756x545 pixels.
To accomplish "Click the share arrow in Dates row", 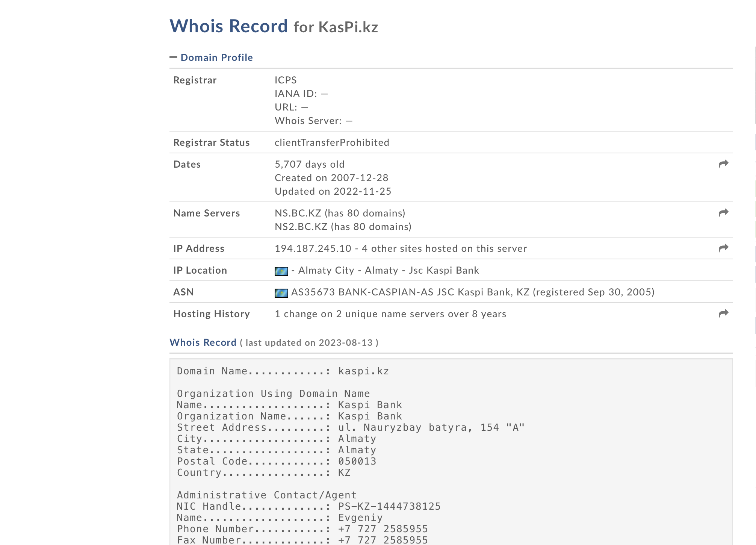I will pyautogui.click(x=723, y=164).
